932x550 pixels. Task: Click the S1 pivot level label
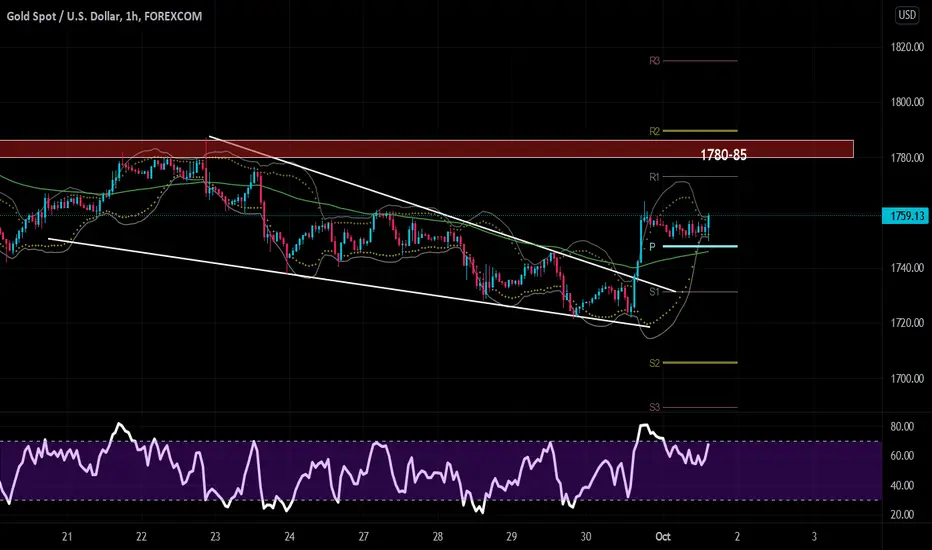[x=654, y=292]
